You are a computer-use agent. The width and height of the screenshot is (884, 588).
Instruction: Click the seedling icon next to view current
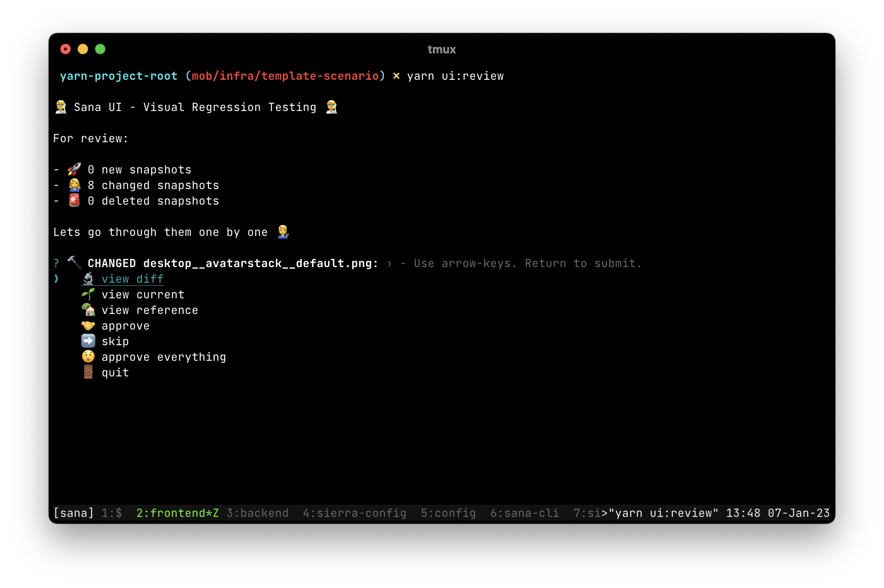pos(88,294)
